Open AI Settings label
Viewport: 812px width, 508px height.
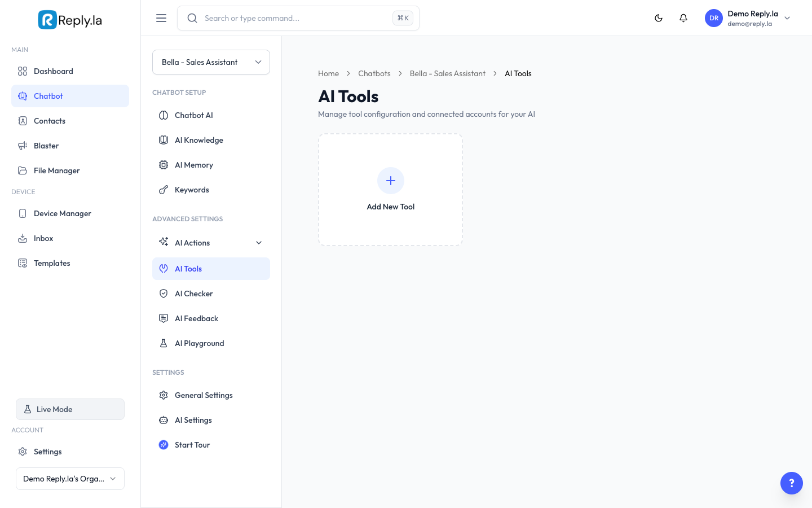[x=193, y=420]
